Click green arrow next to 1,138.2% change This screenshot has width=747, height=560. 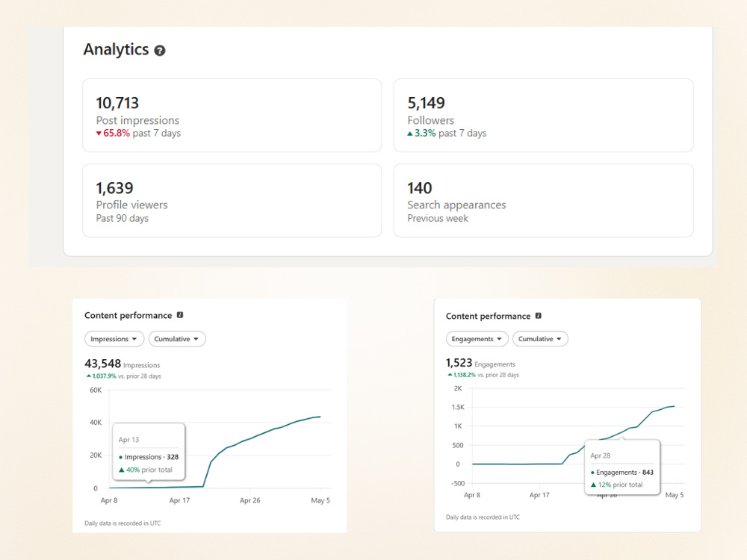click(x=450, y=375)
